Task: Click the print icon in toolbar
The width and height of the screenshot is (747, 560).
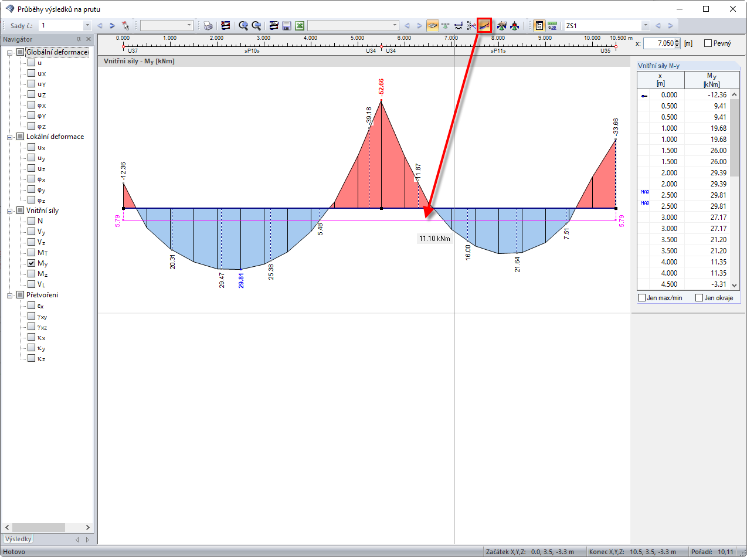Action: [208, 26]
